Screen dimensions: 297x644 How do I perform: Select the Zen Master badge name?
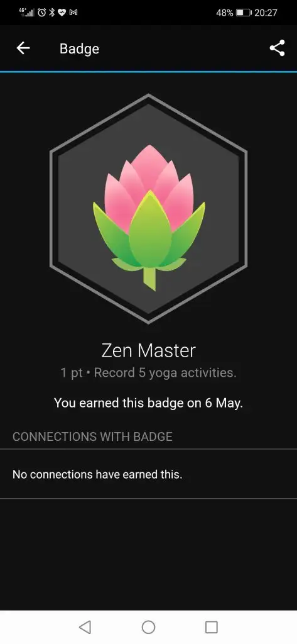pyautogui.click(x=148, y=350)
